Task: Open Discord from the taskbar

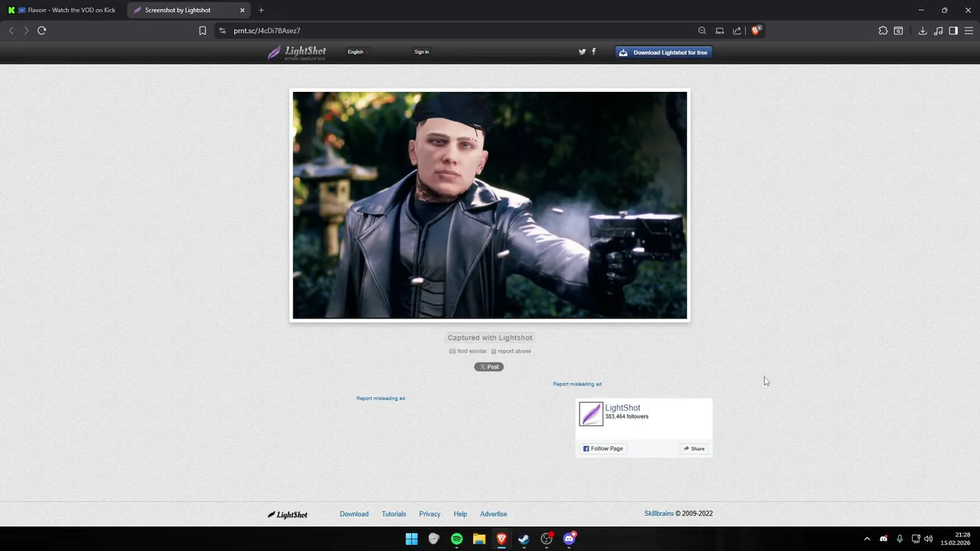Action: point(569,539)
